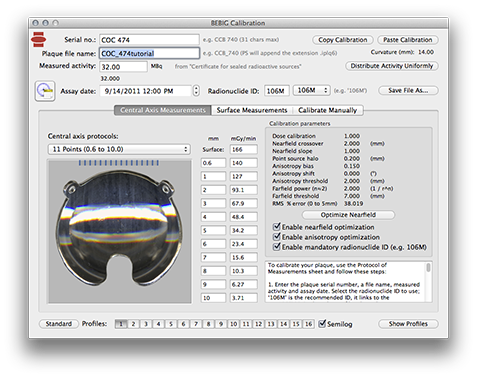Click the dose field showing 48.4
The image size is (477, 378).
point(244,217)
